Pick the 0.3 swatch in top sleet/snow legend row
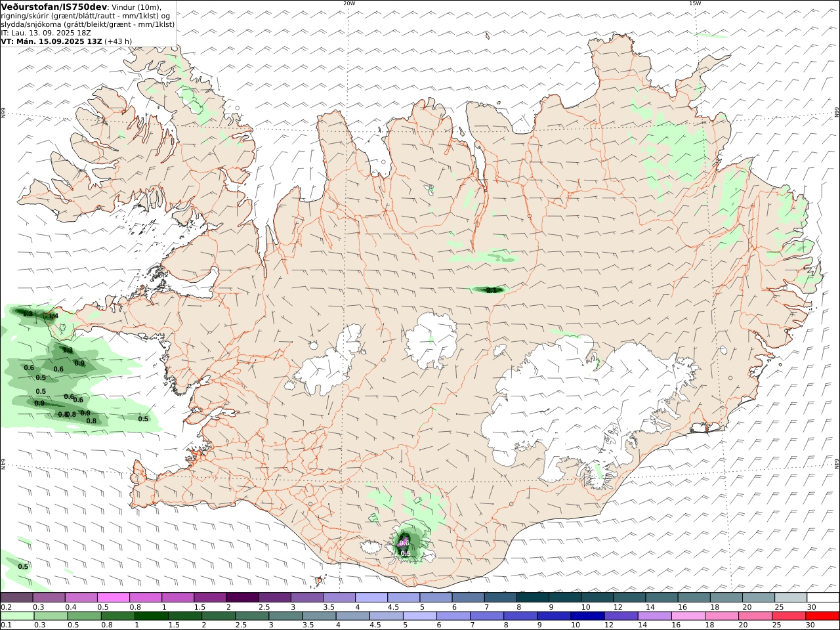Viewport: 840px width, 630px height. click(49, 597)
